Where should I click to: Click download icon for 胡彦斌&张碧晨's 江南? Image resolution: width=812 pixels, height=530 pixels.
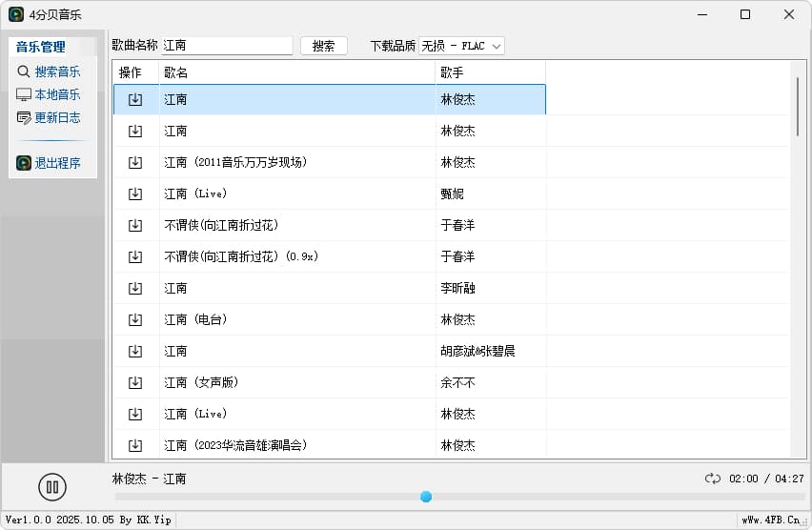[135, 351]
